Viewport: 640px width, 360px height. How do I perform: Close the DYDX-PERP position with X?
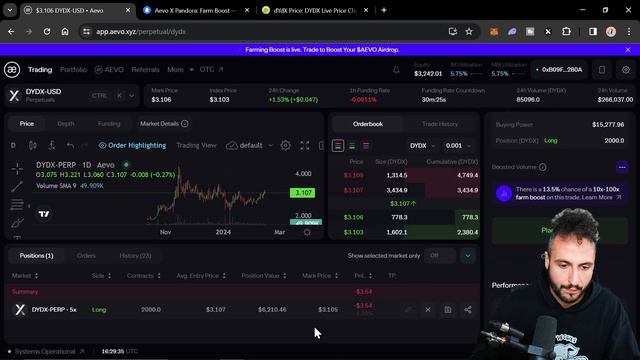(x=428, y=310)
